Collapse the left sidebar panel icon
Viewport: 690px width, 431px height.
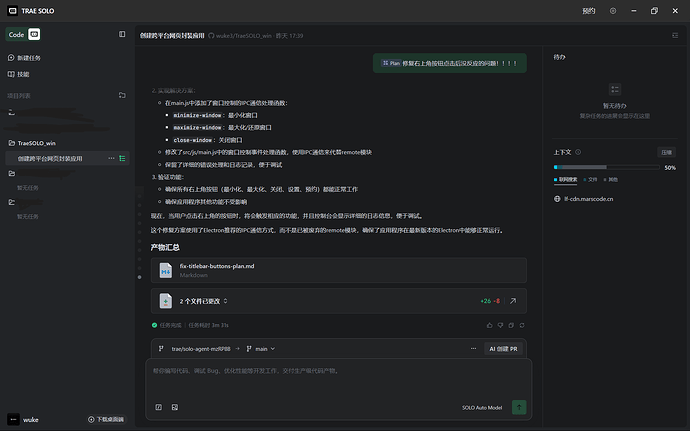[x=122, y=34]
